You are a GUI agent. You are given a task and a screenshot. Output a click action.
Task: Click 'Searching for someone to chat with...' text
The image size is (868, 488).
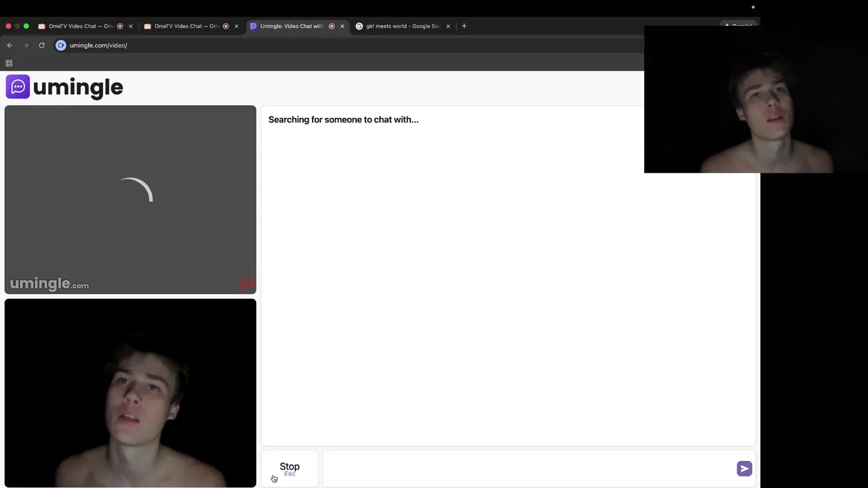pyautogui.click(x=343, y=119)
